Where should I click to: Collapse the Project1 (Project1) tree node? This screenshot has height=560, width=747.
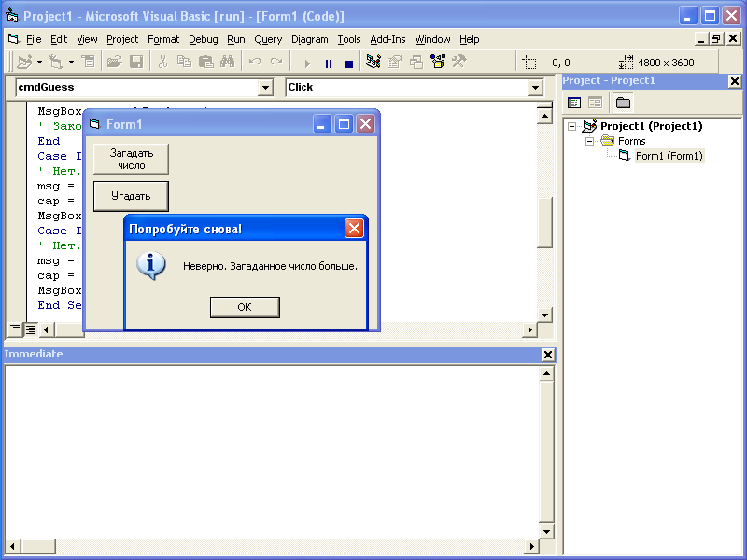[x=571, y=126]
